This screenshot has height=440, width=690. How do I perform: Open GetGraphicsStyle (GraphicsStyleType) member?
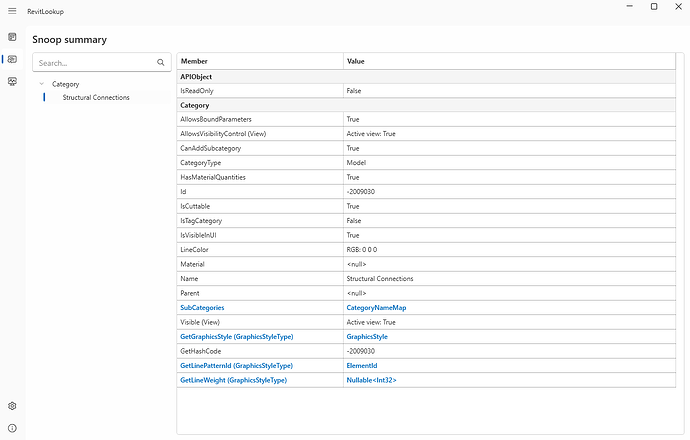[x=237, y=337]
